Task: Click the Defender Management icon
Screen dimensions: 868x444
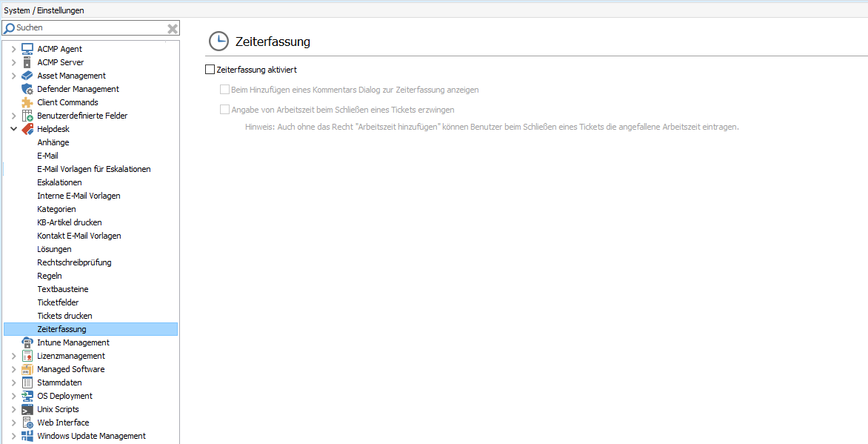Action: pyautogui.click(x=27, y=88)
